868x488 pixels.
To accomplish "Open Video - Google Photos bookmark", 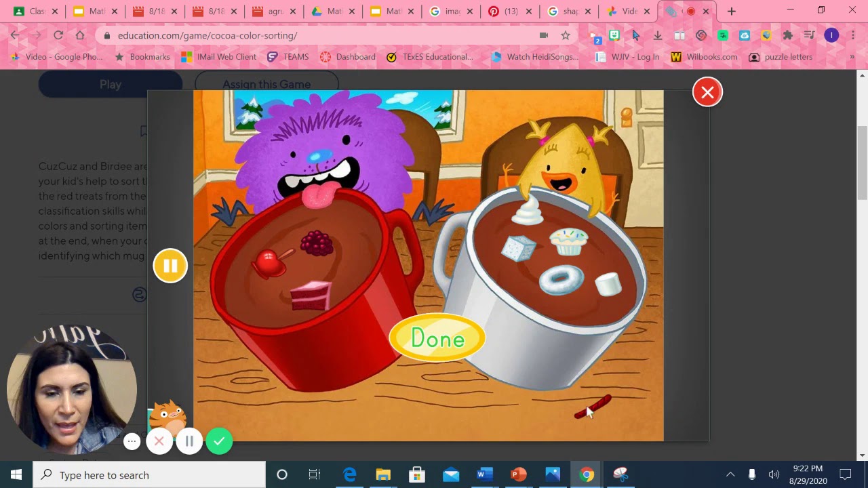I will pos(58,57).
